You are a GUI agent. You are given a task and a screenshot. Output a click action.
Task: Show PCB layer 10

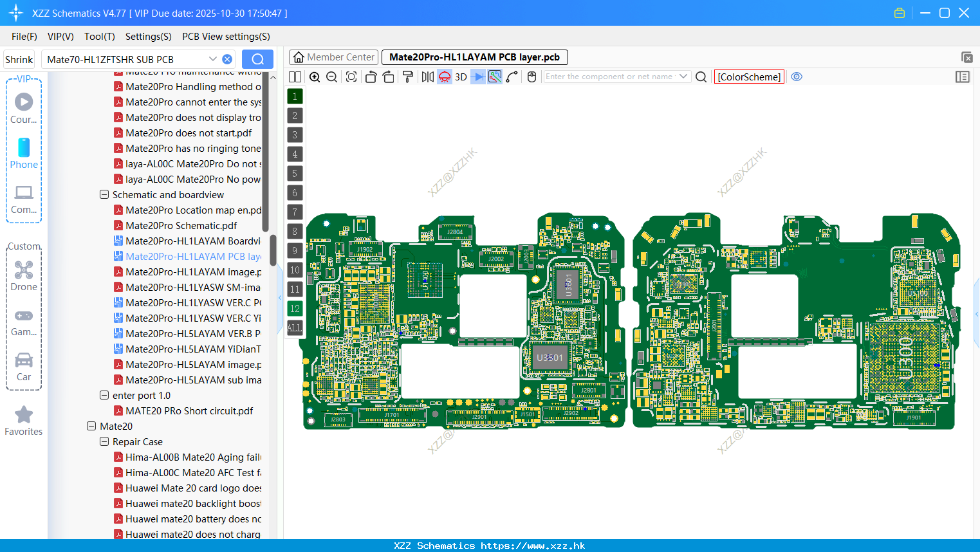(x=295, y=270)
